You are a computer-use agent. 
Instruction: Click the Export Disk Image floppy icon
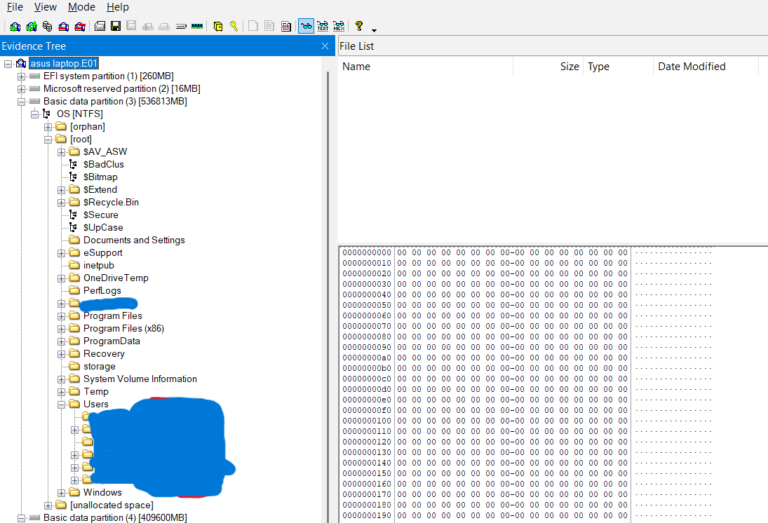tap(116, 26)
